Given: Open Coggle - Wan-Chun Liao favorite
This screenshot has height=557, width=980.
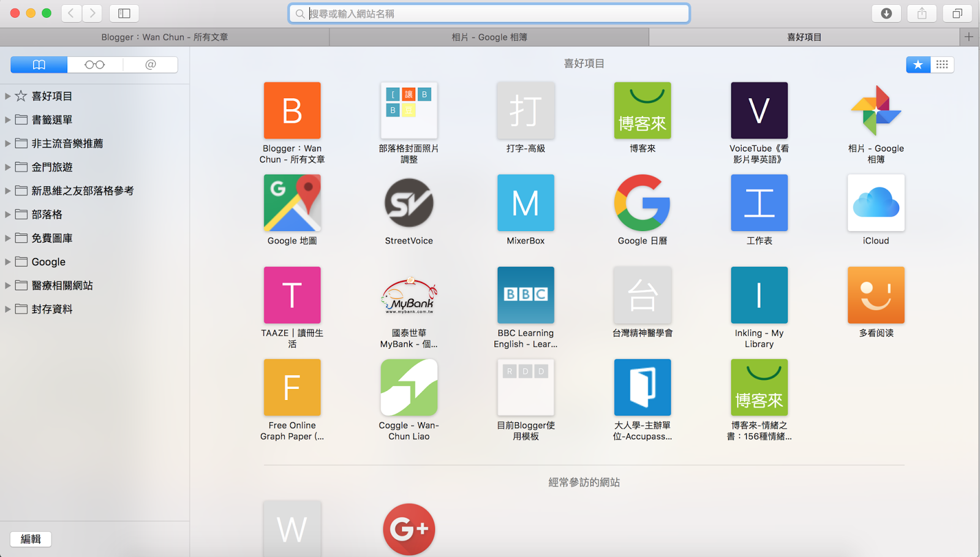Looking at the screenshot, I should click(x=409, y=387).
